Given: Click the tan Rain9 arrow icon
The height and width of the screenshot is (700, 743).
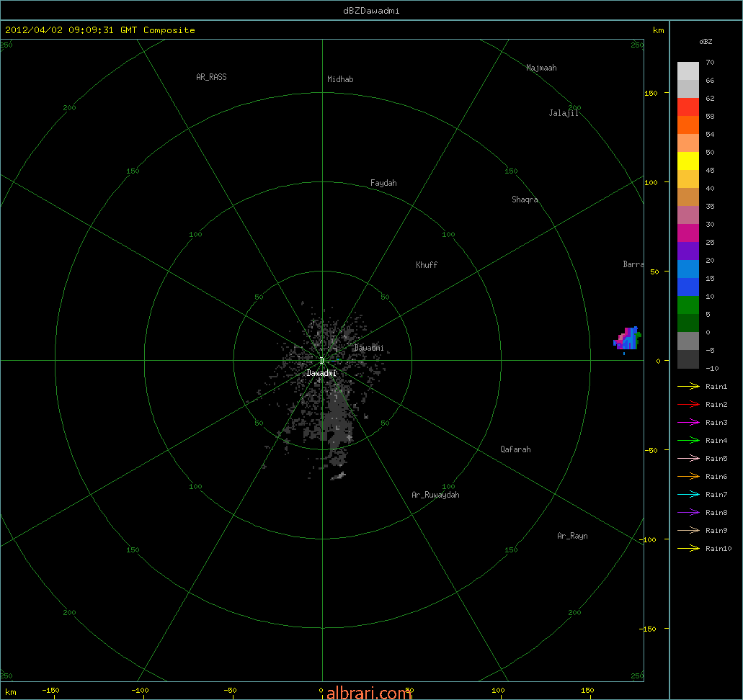Looking at the screenshot, I should pyautogui.click(x=688, y=531).
